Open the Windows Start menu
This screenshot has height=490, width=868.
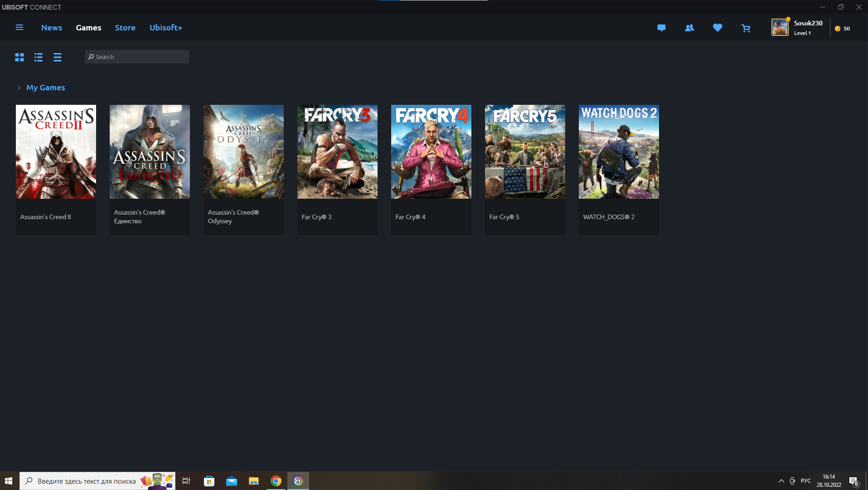click(9, 481)
